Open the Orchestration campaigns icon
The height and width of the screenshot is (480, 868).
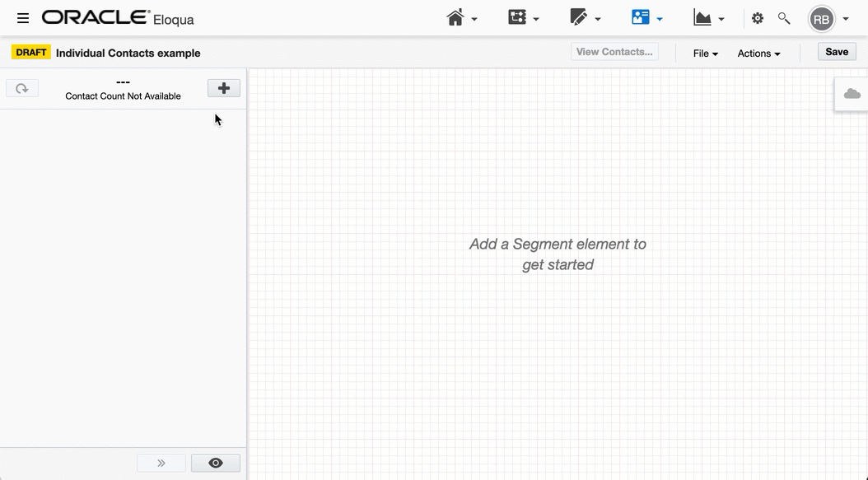coord(517,17)
